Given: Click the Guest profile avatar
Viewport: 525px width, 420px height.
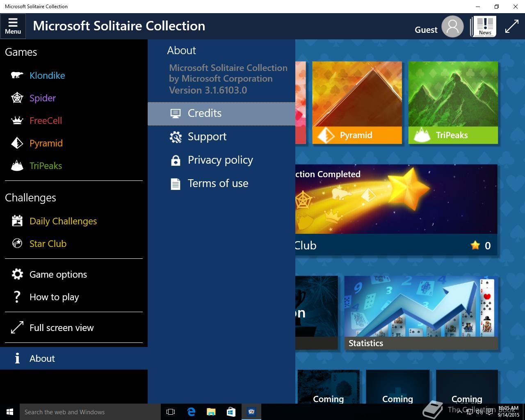Looking at the screenshot, I should [x=452, y=27].
